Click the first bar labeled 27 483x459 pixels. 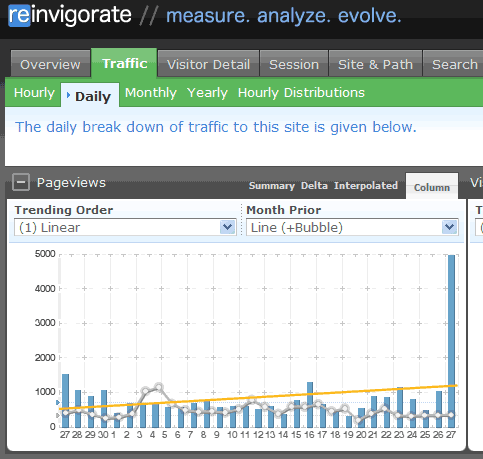coord(66,401)
